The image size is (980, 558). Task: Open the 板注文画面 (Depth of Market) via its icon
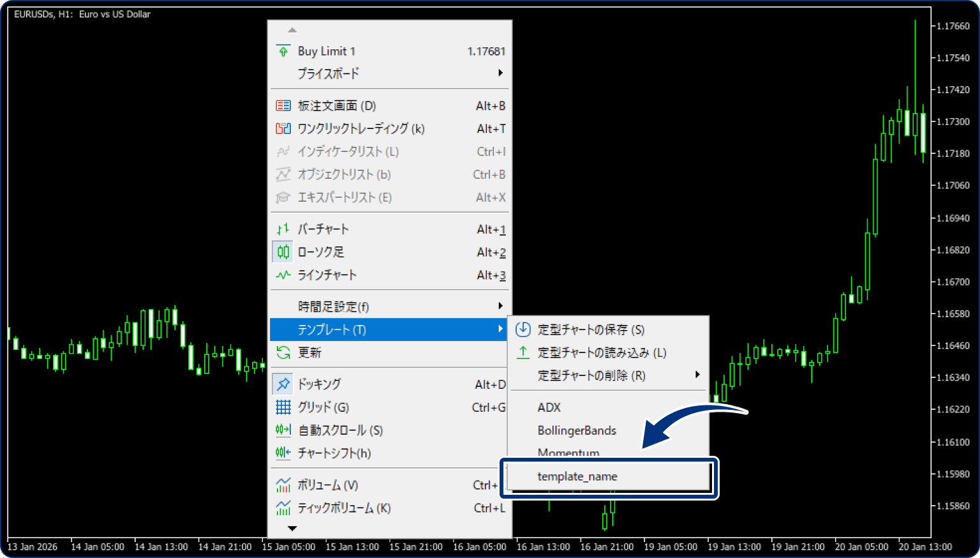pyautogui.click(x=283, y=105)
